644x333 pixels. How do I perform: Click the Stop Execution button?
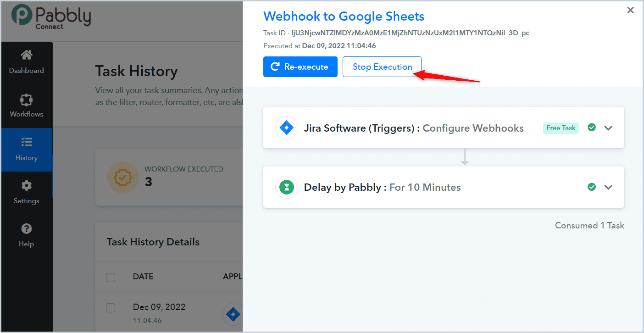point(382,67)
